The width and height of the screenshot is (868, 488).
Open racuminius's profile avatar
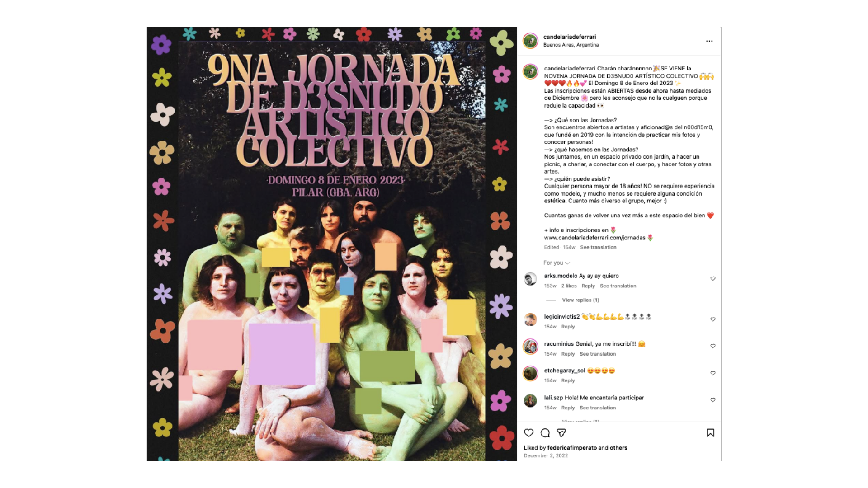point(530,347)
